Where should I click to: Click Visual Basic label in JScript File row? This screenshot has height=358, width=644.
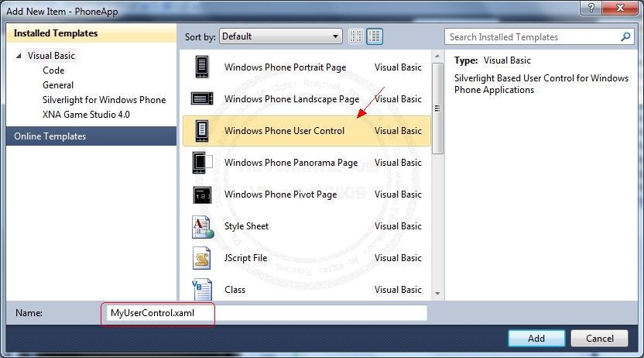[398, 258]
